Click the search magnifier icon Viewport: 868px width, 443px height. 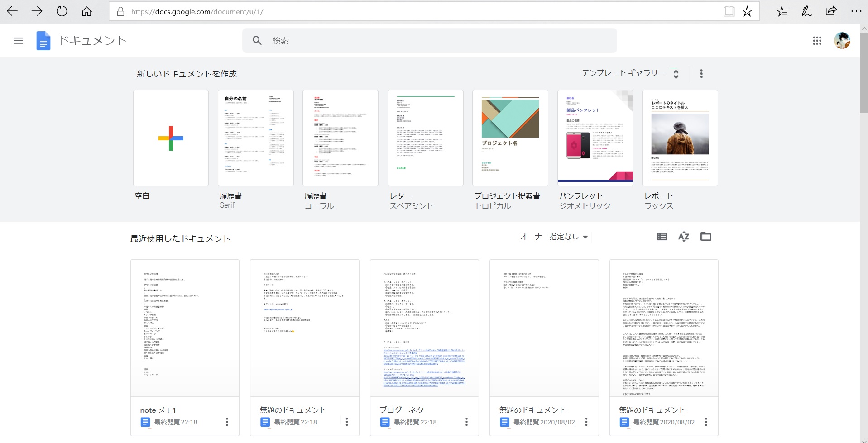coord(257,41)
